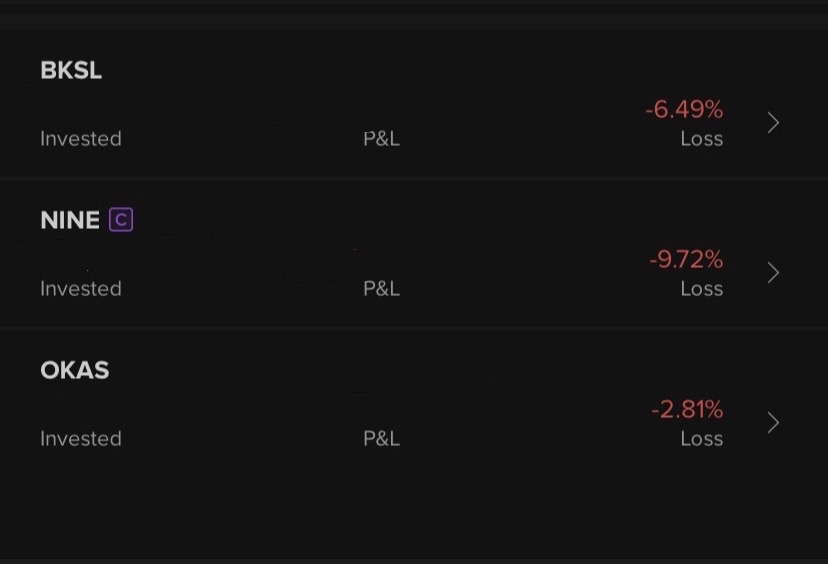
Task: Tap the Invested label under BKSL
Action: click(81, 139)
